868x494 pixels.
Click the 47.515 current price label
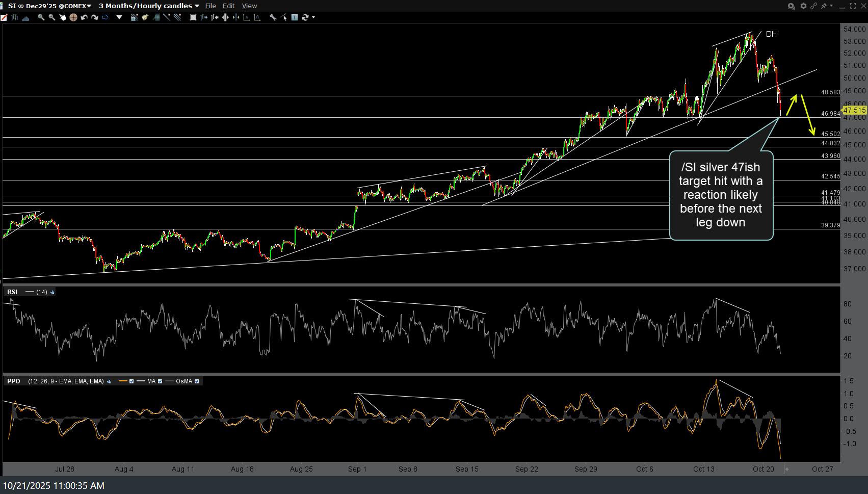(854, 110)
